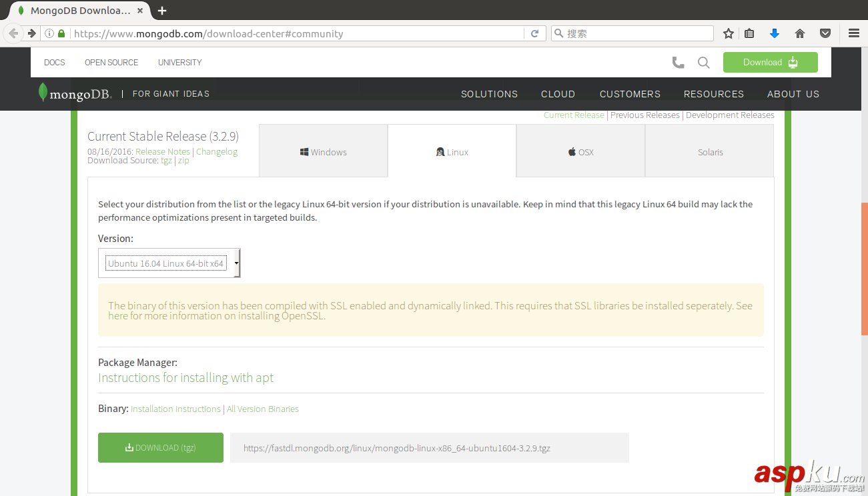Image resolution: width=868 pixels, height=496 pixels.
Task: Click the browser back arrow button
Action: coord(13,33)
